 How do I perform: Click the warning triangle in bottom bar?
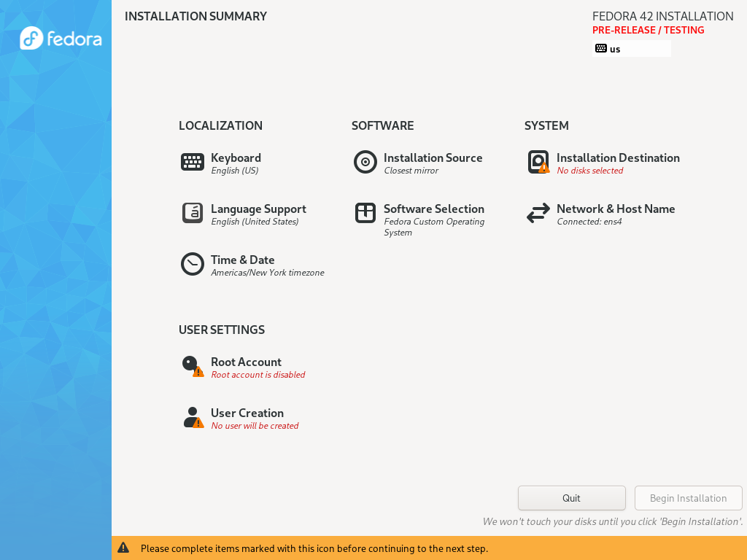point(123,548)
